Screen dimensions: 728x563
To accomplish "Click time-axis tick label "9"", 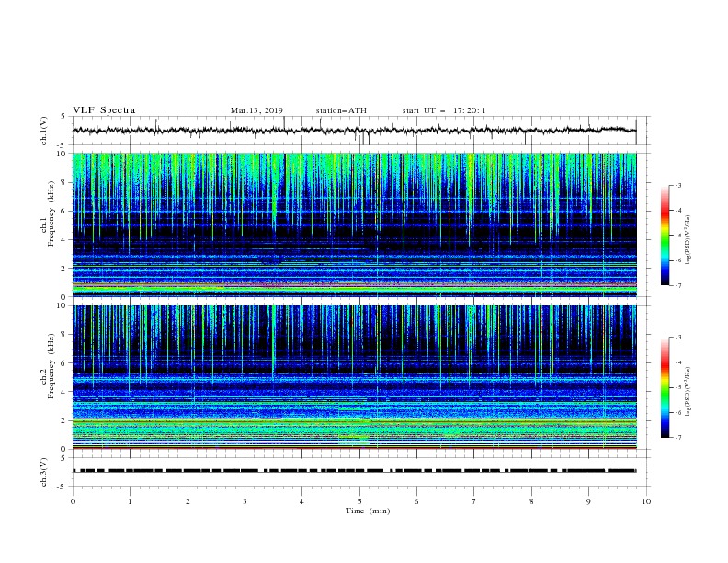I will tap(588, 501).
